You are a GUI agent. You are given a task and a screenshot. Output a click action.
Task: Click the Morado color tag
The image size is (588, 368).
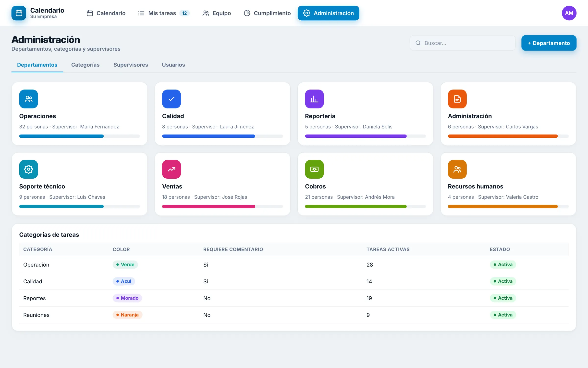(127, 298)
